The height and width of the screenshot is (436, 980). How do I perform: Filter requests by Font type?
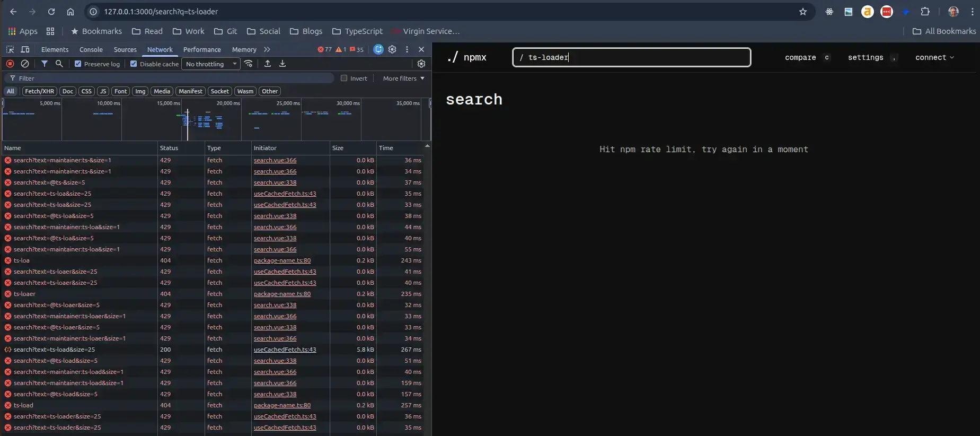tap(121, 91)
